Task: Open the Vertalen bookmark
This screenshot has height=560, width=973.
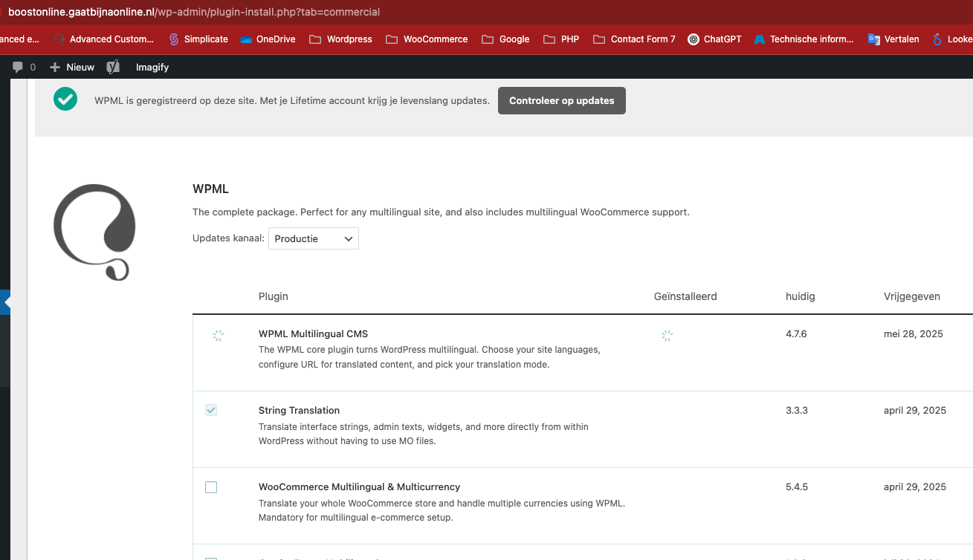Action: pyautogui.click(x=893, y=39)
